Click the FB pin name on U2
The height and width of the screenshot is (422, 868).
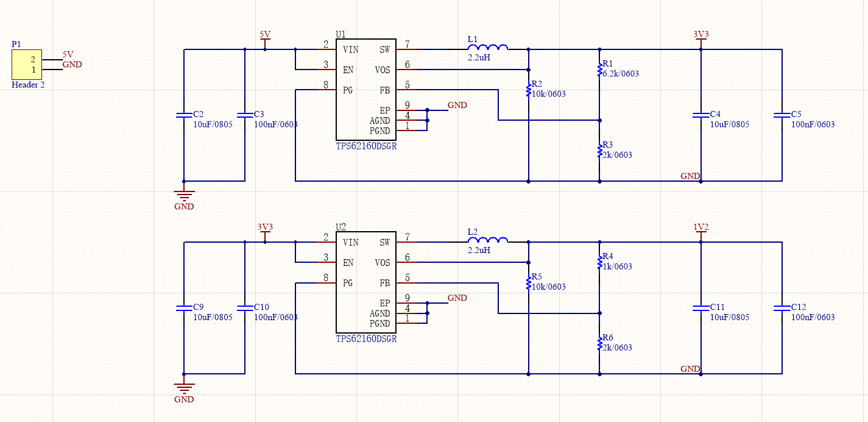pyautogui.click(x=384, y=283)
